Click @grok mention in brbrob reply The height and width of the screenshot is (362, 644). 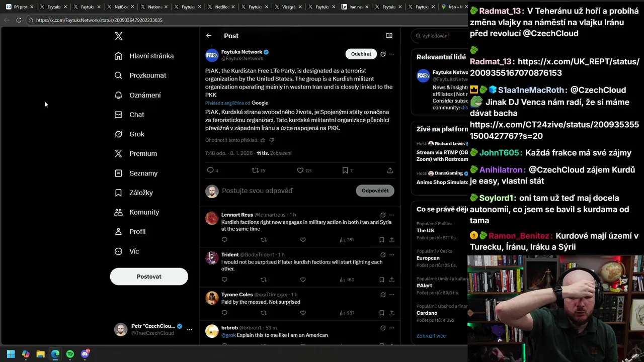pyautogui.click(x=228, y=335)
